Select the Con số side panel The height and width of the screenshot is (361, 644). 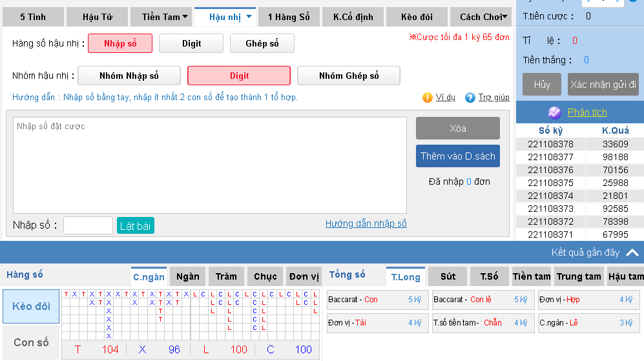click(31, 342)
